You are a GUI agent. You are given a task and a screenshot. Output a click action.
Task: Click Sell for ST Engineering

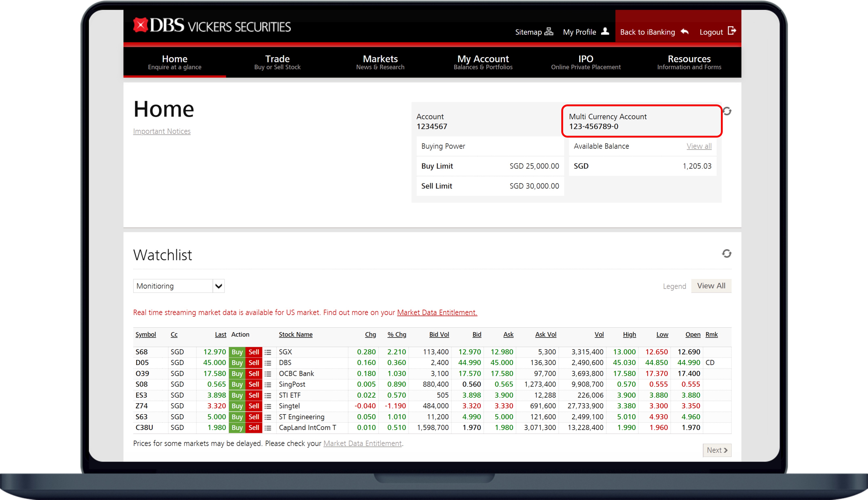click(254, 417)
